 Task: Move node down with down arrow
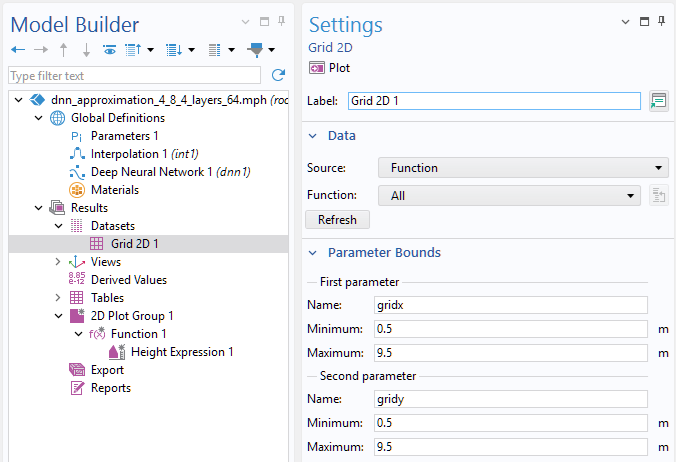click(86, 50)
